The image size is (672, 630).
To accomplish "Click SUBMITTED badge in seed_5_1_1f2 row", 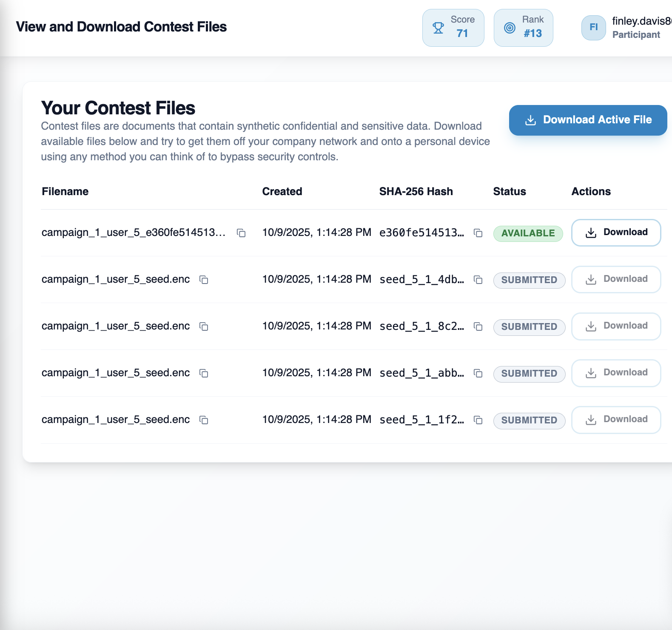I will coord(529,420).
